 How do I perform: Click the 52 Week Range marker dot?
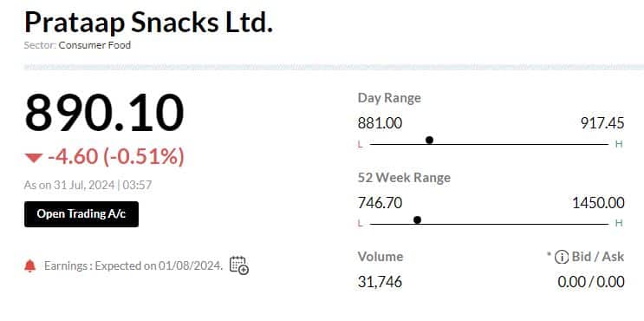tap(417, 219)
